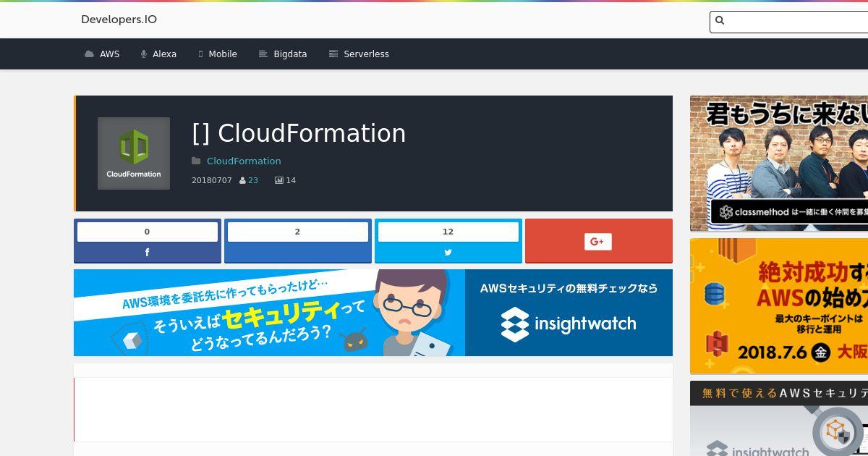Open the Developers.IO home link
This screenshot has height=456, width=868.
[x=119, y=20]
